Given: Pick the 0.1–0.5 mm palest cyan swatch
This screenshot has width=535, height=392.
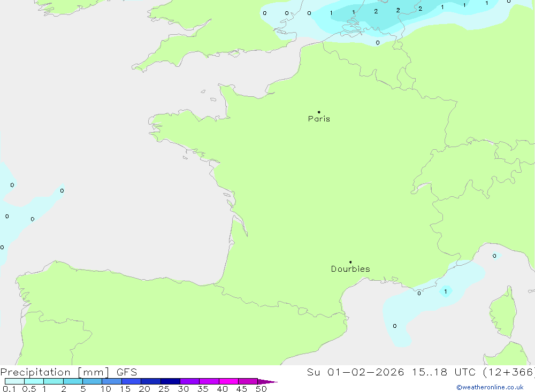Looking at the screenshot, I should [14, 381].
